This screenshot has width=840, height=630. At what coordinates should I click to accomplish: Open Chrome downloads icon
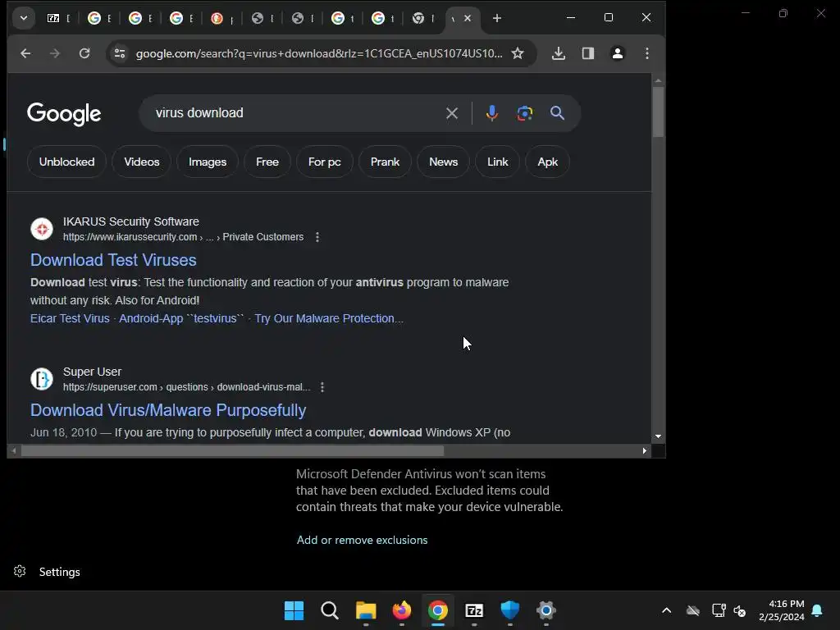(558, 53)
